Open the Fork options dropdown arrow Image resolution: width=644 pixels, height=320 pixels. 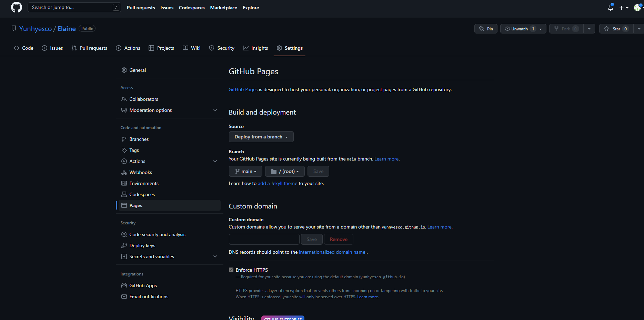point(589,29)
